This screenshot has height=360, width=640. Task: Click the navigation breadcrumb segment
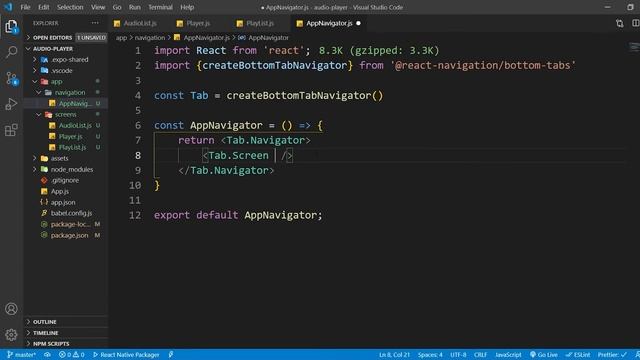pos(150,38)
